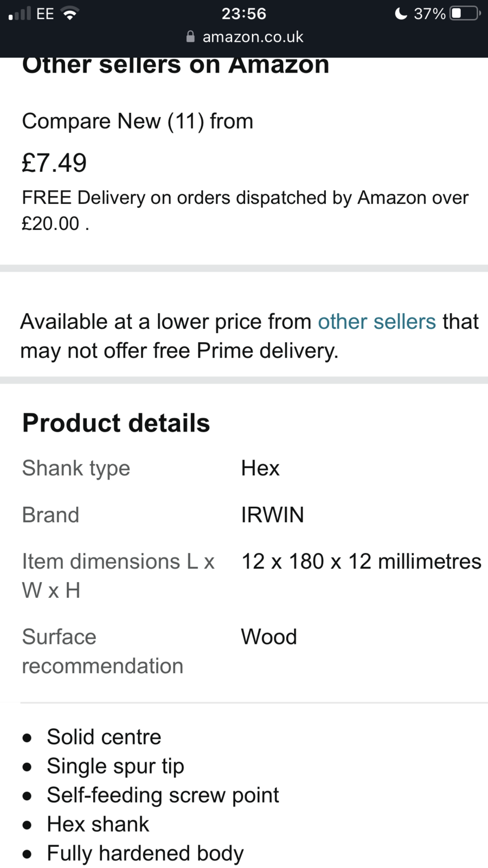This screenshot has width=488, height=868.
Task: Tap the '12 x 180 x 12 millimetres' dimensions
Action: coord(361,561)
